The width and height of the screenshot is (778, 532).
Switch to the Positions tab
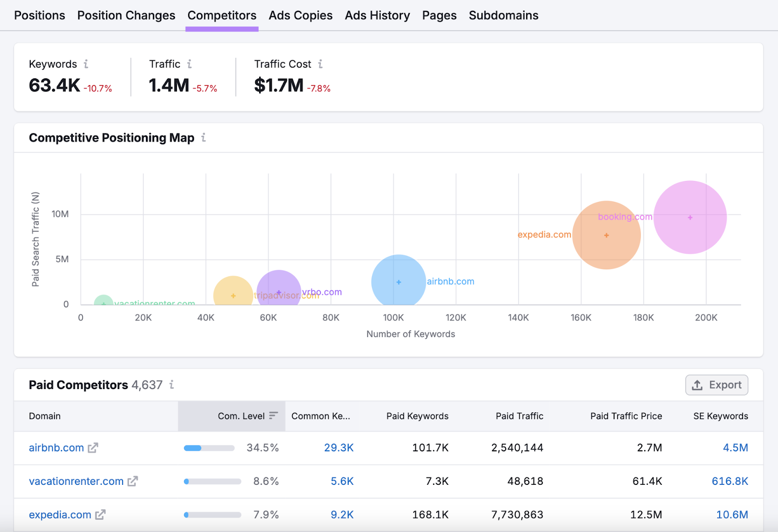click(39, 15)
